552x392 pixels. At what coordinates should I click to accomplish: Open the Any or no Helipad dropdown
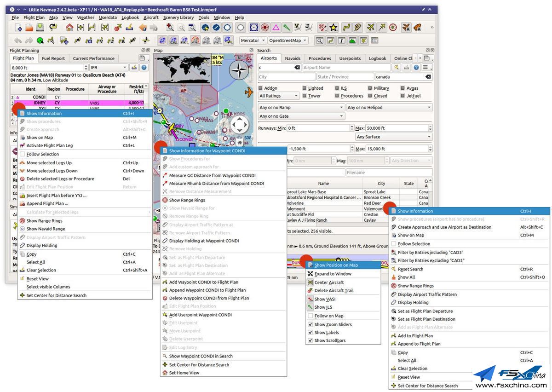click(389, 107)
